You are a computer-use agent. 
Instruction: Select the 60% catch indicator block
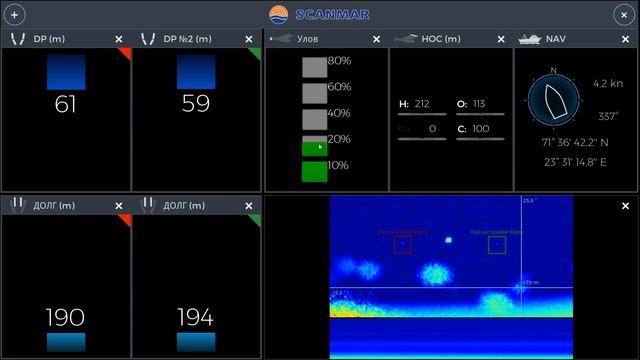pos(314,93)
